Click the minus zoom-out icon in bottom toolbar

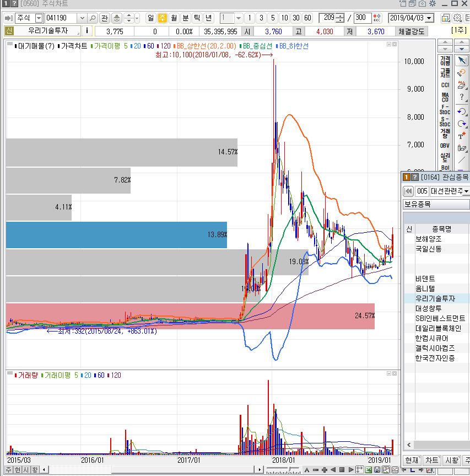(x=315, y=470)
